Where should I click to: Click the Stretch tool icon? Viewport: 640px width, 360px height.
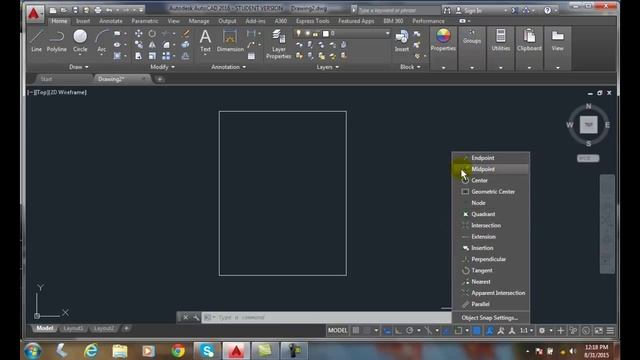tap(139, 56)
